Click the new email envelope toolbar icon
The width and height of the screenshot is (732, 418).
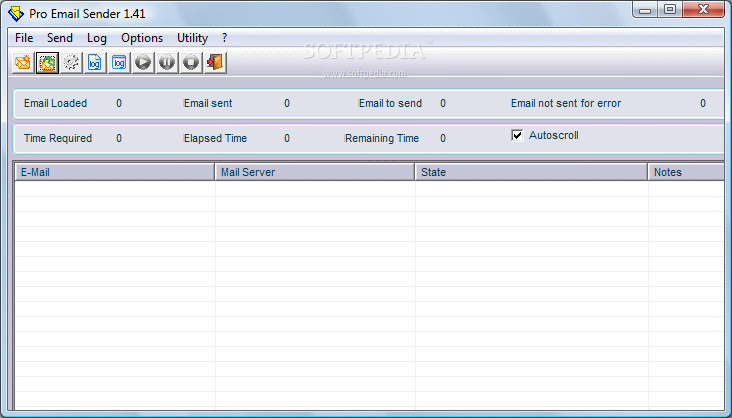coord(23,62)
